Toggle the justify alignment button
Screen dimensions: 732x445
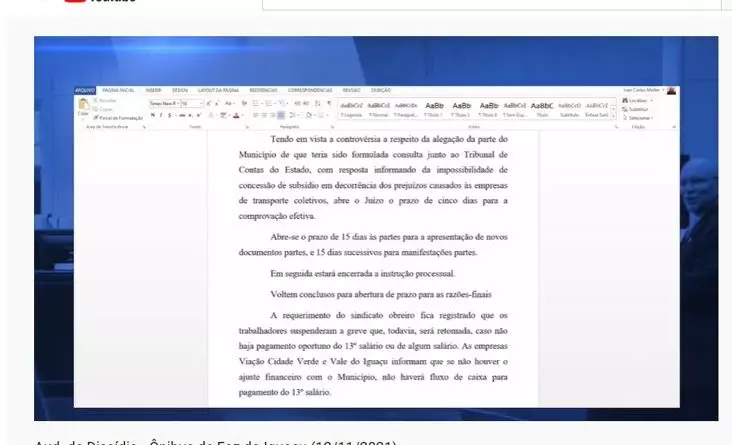pyautogui.click(x=281, y=115)
